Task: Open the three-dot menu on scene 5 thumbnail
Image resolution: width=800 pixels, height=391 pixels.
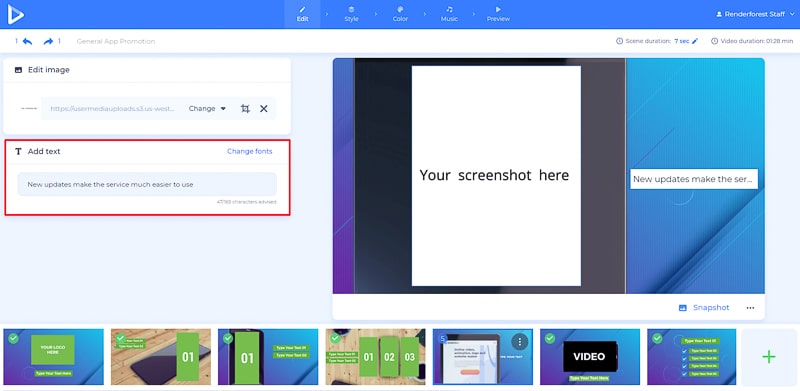Action: click(519, 342)
